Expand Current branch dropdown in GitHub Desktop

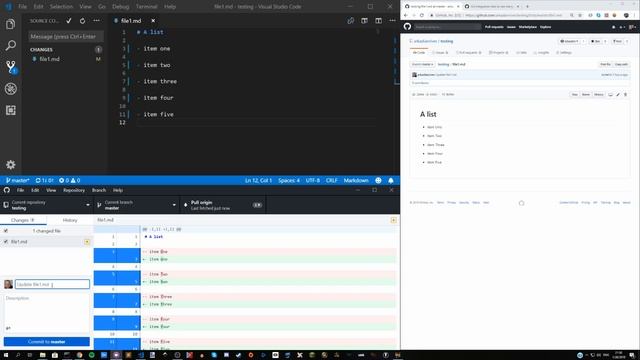click(x=137, y=205)
